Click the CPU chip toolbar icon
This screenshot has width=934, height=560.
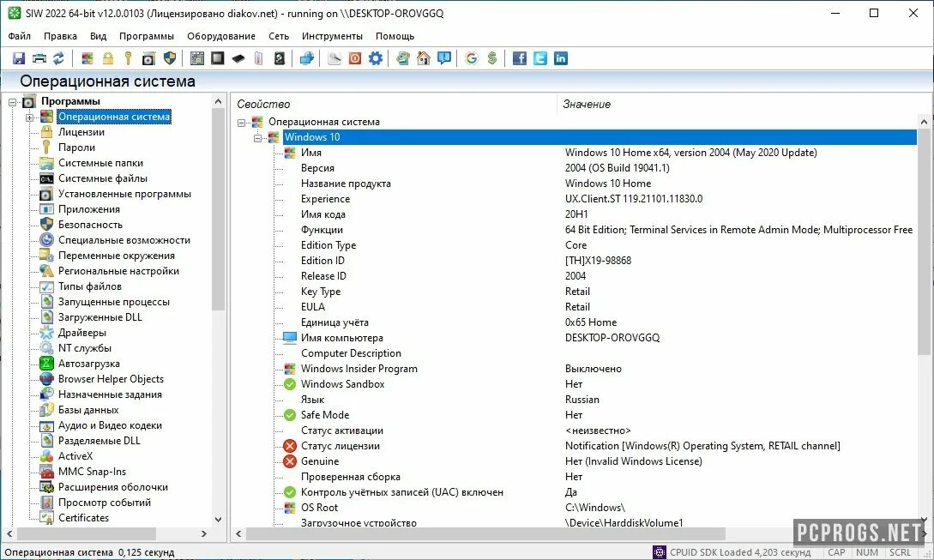point(217,58)
